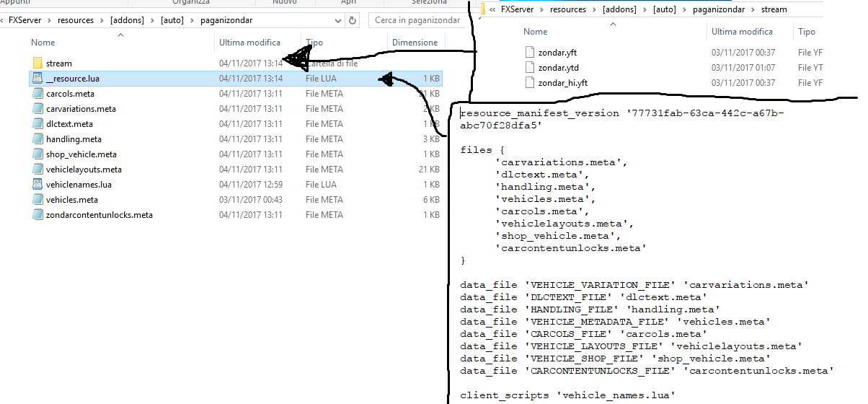868x404 pixels.
Task: Click the '03/11/2017 00:43' date of vehicles.meta
Action: pyautogui.click(x=251, y=200)
